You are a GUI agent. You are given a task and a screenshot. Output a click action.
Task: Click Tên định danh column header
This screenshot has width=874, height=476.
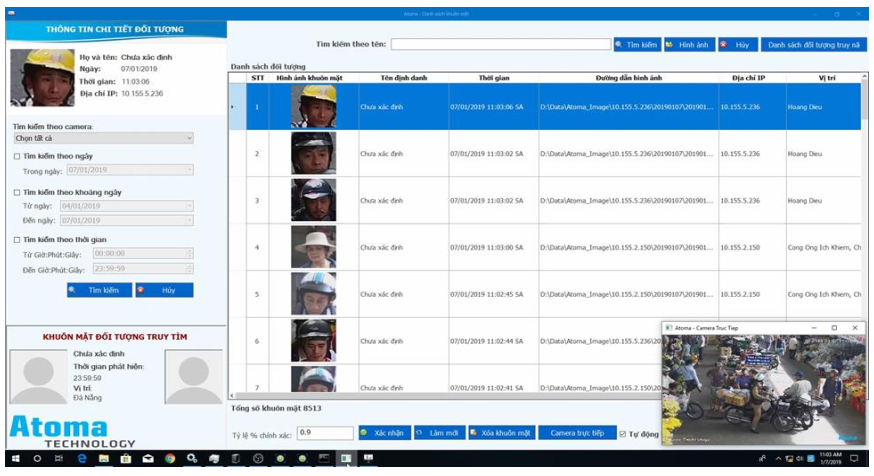coord(404,78)
